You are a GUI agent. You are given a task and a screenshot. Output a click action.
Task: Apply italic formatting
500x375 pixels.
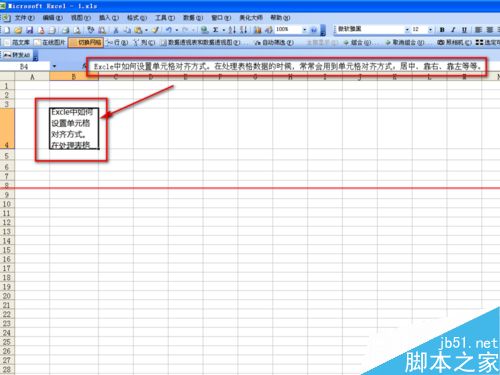point(453,30)
